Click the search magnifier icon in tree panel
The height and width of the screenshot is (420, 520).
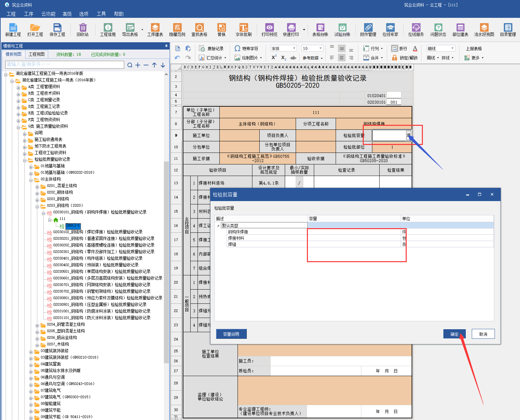130,65
